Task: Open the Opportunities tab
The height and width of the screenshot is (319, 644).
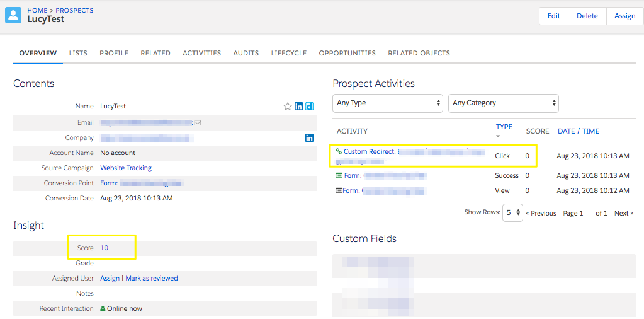Action: 347,53
